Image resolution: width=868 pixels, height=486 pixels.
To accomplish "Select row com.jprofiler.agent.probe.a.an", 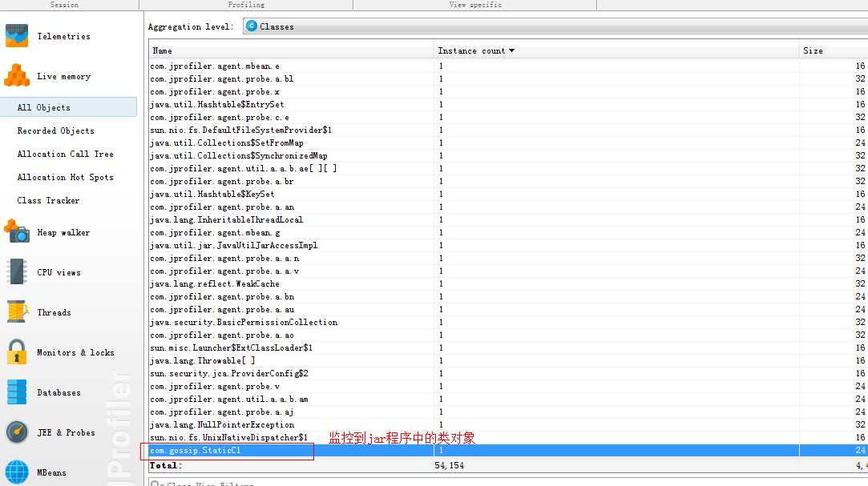I will tap(508, 207).
